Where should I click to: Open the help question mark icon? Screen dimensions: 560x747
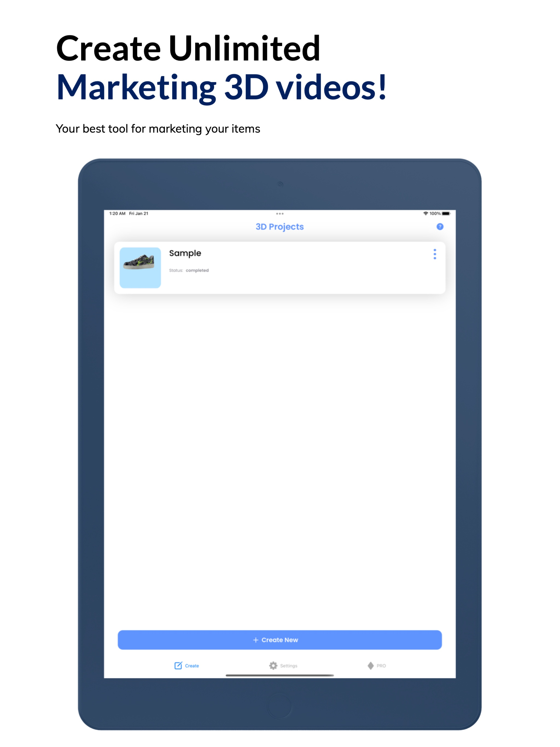(x=441, y=227)
